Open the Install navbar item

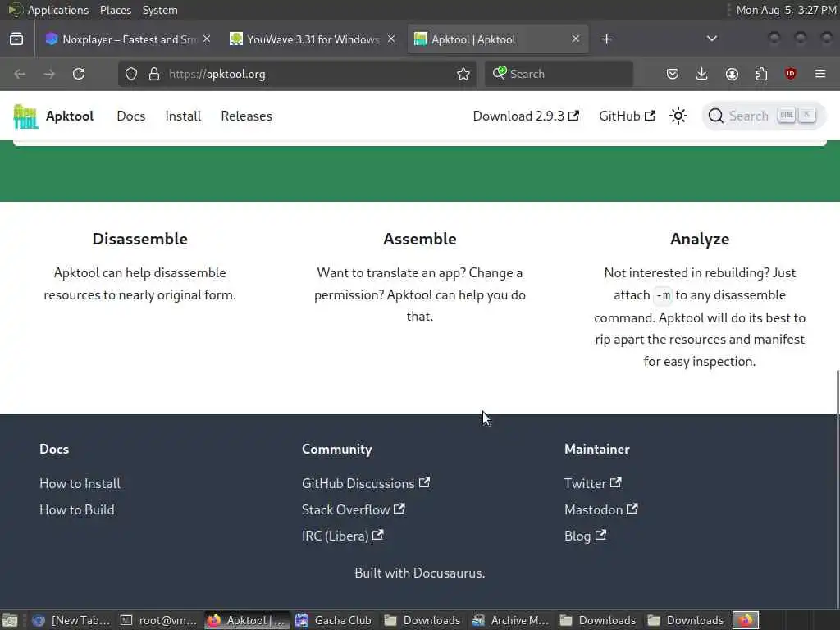183,116
